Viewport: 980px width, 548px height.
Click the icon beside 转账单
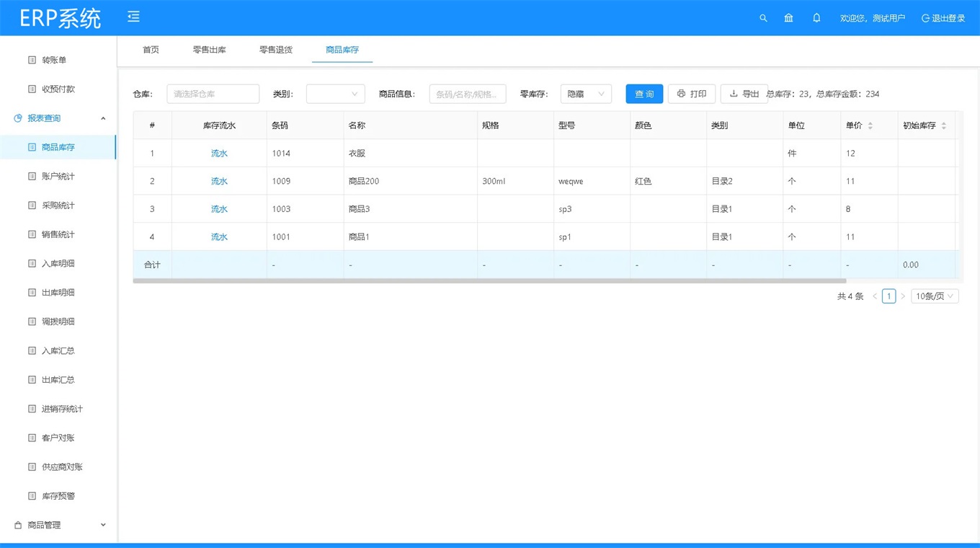point(32,60)
